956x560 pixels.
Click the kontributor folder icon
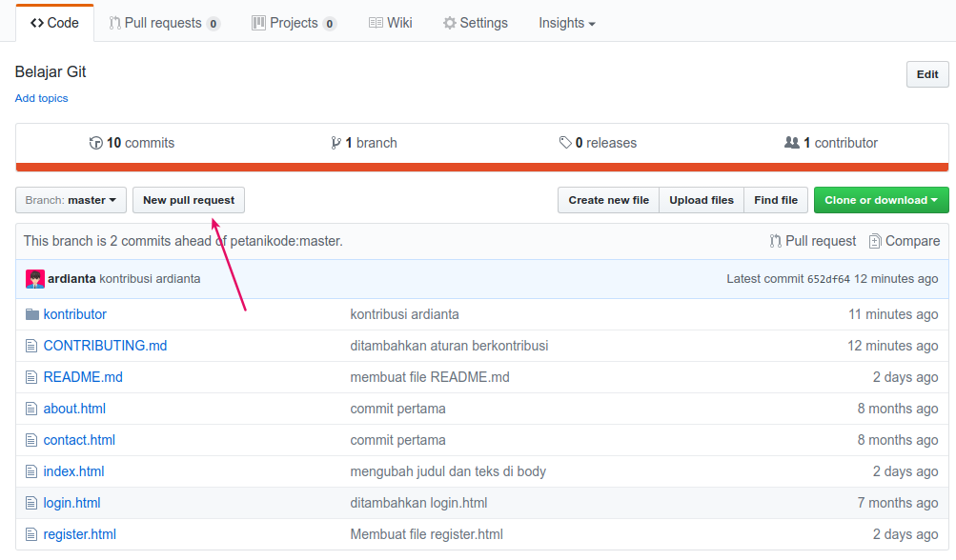pos(31,313)
